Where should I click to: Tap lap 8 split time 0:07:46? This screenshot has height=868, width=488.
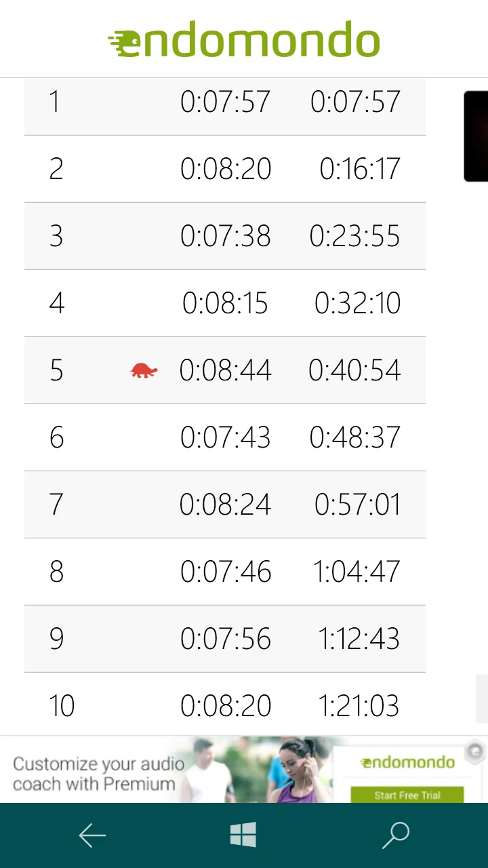pos(226,572)
